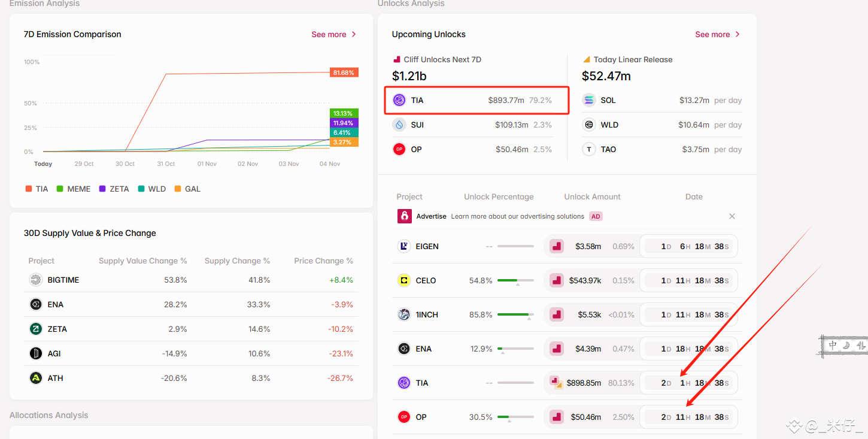Image resolution: width=868 pixels, height=439 pixels.
Task: Click the SOL token icon
Action: click(x=589, y=100)
